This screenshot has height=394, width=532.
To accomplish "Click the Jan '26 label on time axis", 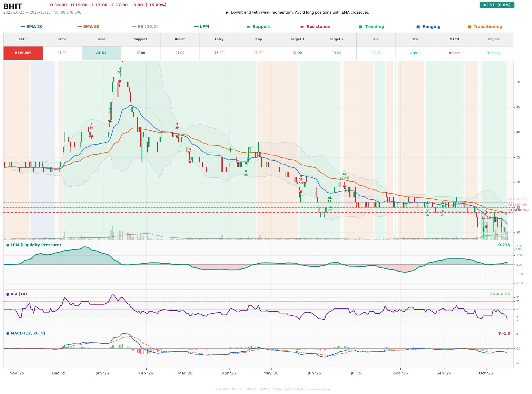I will 102,373.
